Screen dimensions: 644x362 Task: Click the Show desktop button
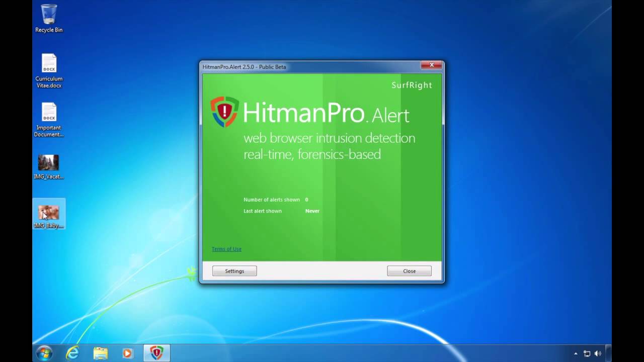tap(608, 353)
